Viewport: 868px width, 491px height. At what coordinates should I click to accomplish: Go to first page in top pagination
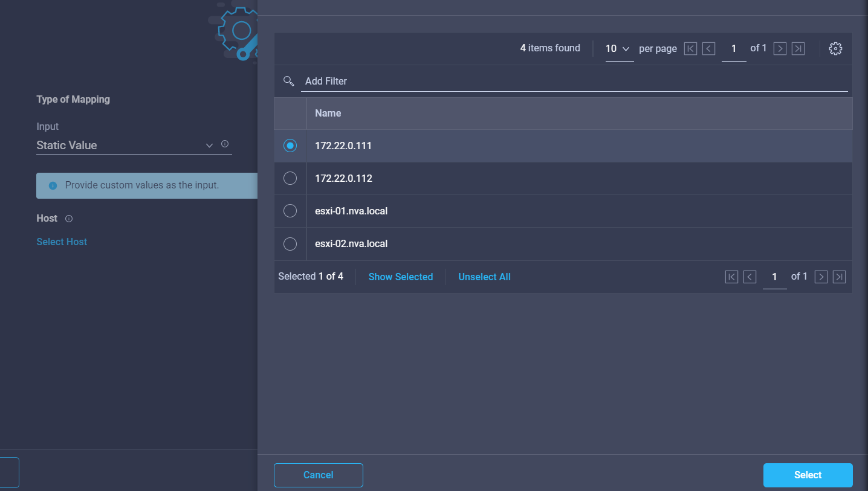pos(690,49)
